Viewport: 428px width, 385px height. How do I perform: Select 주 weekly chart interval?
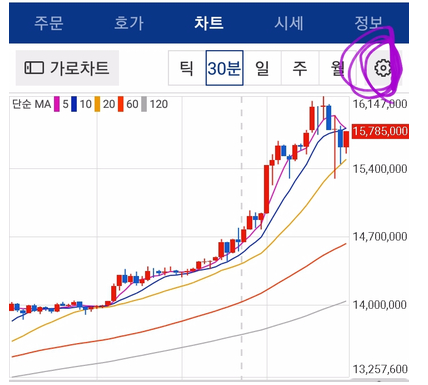pyautogui.click(x=300, y=68)
